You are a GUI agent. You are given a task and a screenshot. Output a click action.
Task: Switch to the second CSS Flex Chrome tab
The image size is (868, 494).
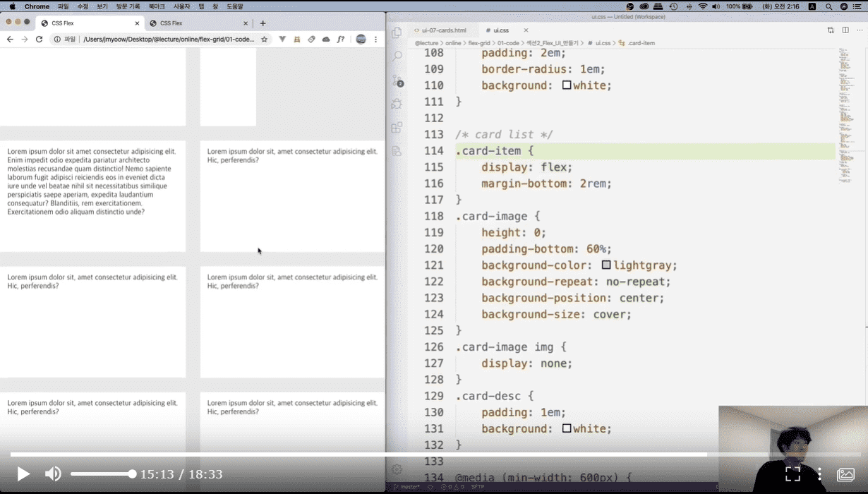pyautogui.click(x=198, y=23)
